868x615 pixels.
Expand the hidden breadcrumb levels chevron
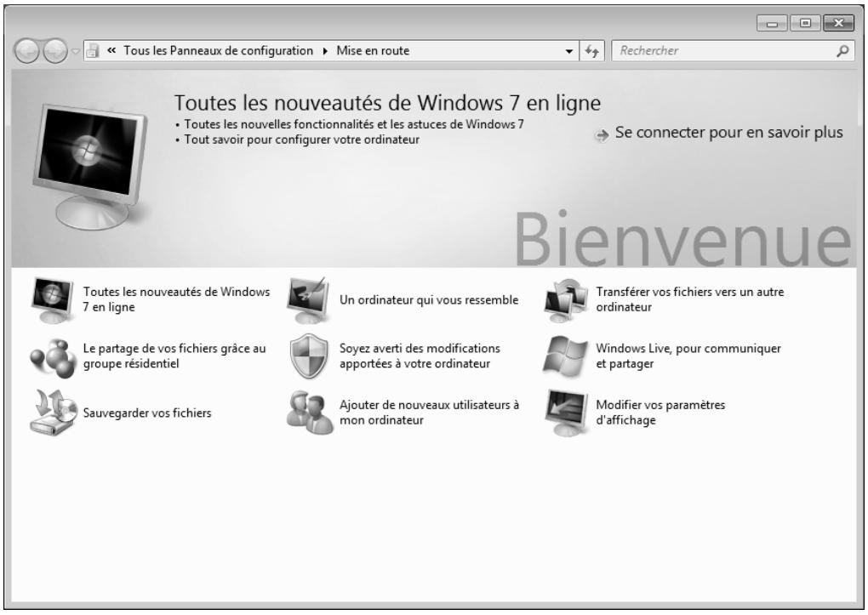pos(111,51)
